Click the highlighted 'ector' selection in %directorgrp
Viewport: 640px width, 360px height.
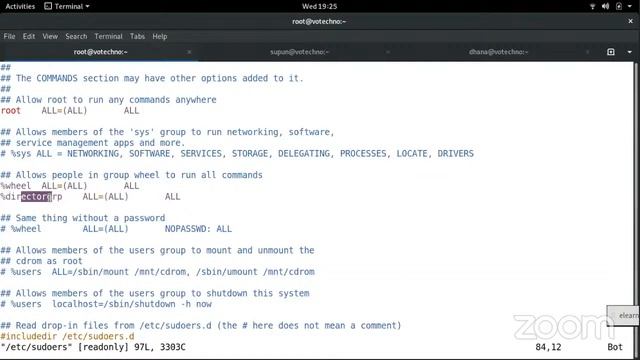(x=36, y=197)
